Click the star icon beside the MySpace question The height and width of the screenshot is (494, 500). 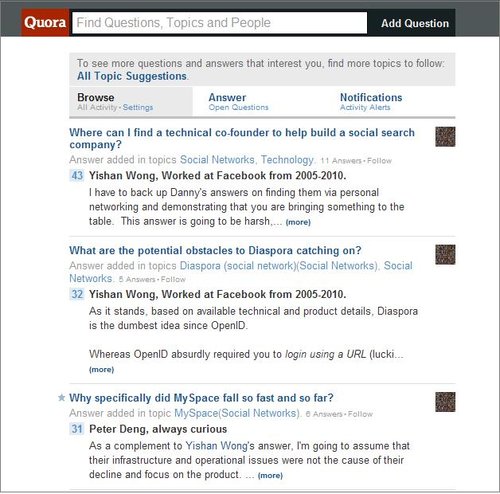coord(61,397)
